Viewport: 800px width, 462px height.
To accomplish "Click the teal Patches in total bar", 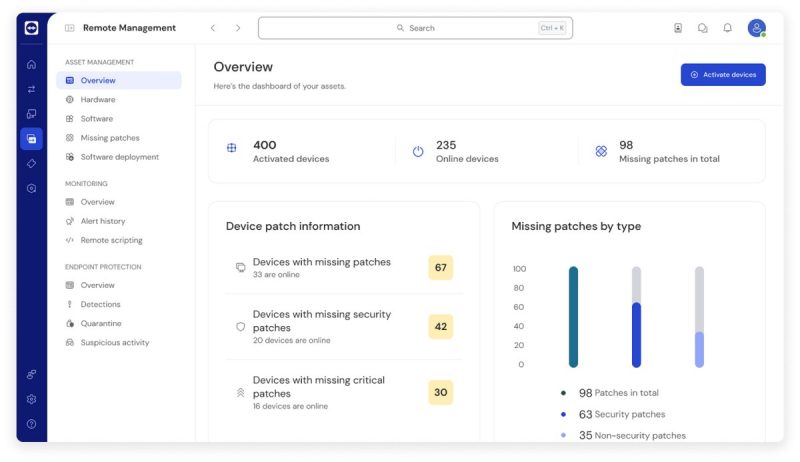I will point(573,317).
